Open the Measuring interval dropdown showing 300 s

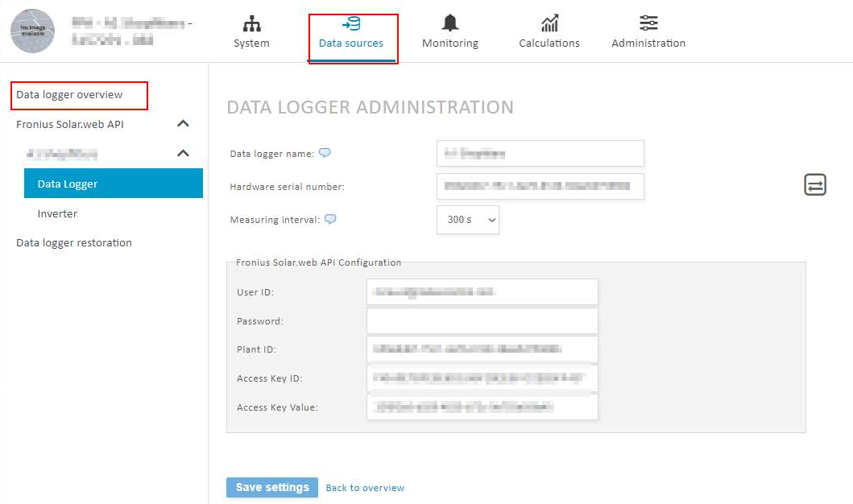pyautogui.click(x=468, y=218)
